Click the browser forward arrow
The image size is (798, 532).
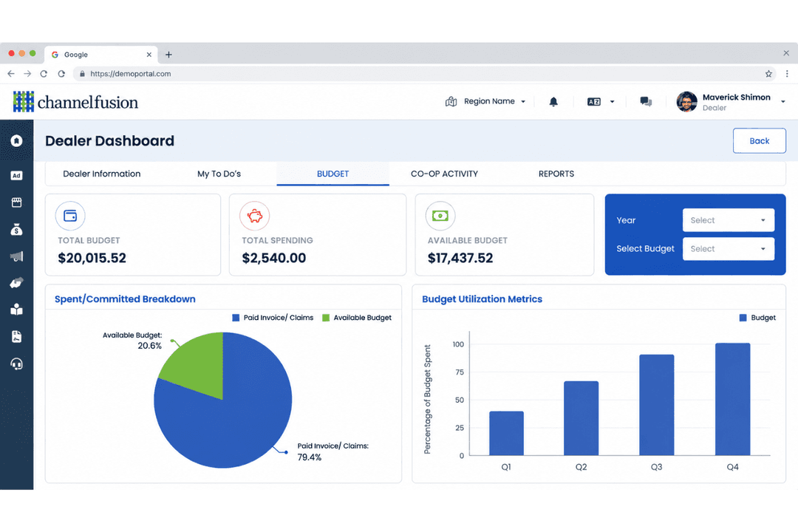click(x=27, y=74)
